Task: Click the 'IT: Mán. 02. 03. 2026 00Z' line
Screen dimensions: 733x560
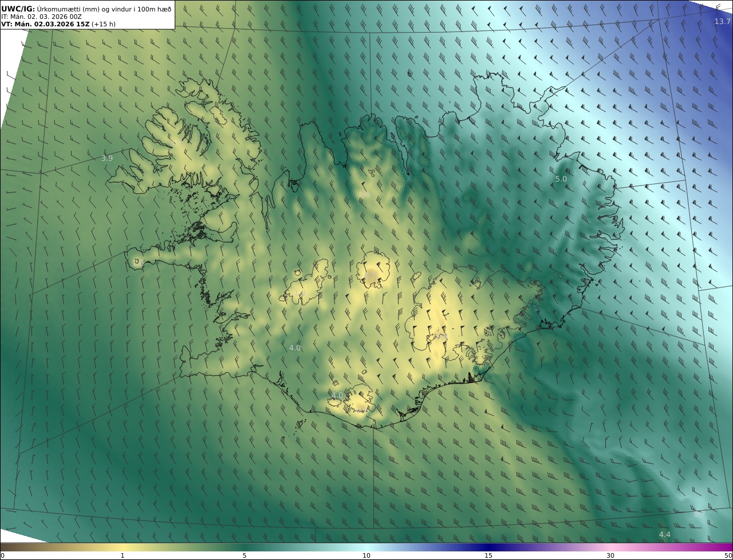Action: (41, 17)
